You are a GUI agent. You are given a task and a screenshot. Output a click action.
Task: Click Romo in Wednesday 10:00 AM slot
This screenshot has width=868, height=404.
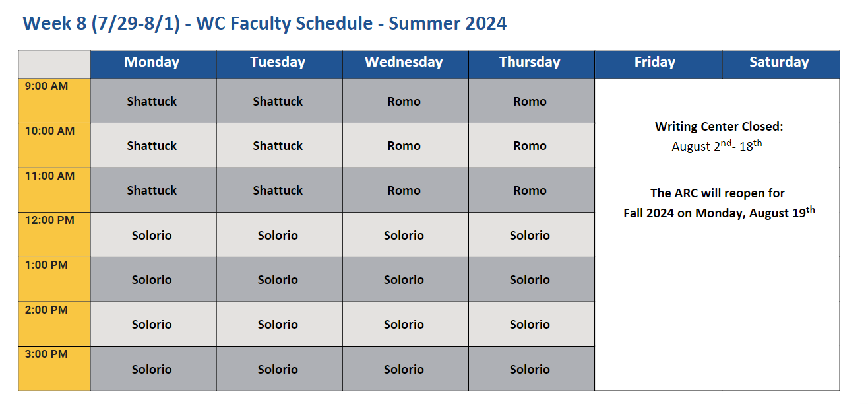pyautogui.click(x=404, y=146)
